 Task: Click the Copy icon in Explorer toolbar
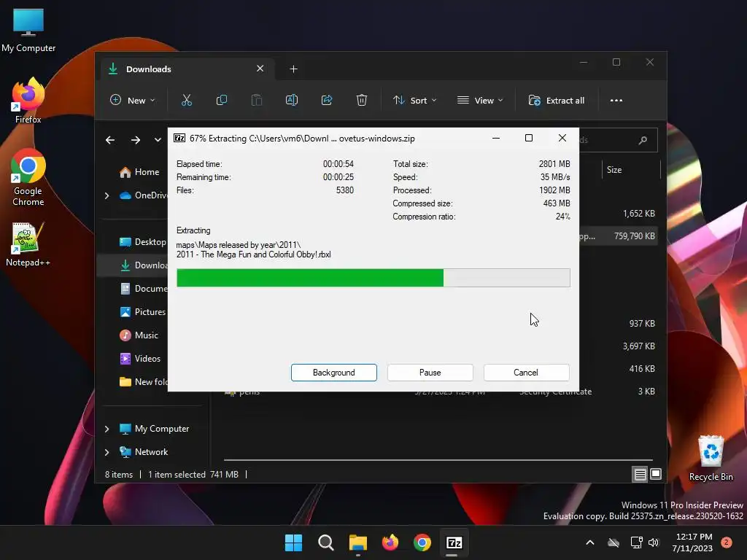pos(222,100)
